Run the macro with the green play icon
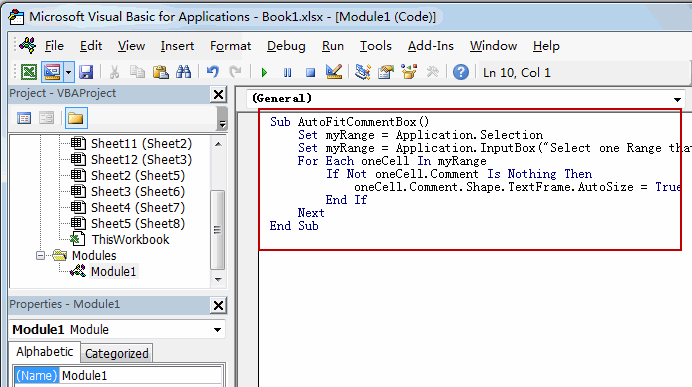 tap(264, 72)
